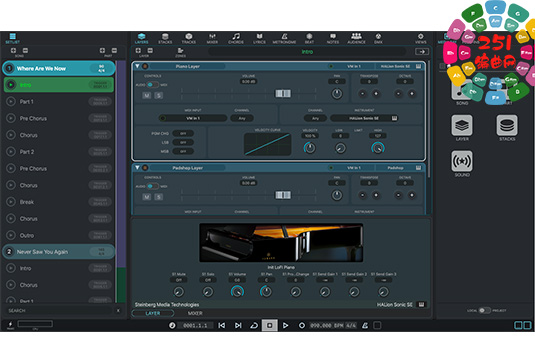This screenshot has width=535, height=363.
Task: Click the add Song icon in setlist
Action: point(13,50)
